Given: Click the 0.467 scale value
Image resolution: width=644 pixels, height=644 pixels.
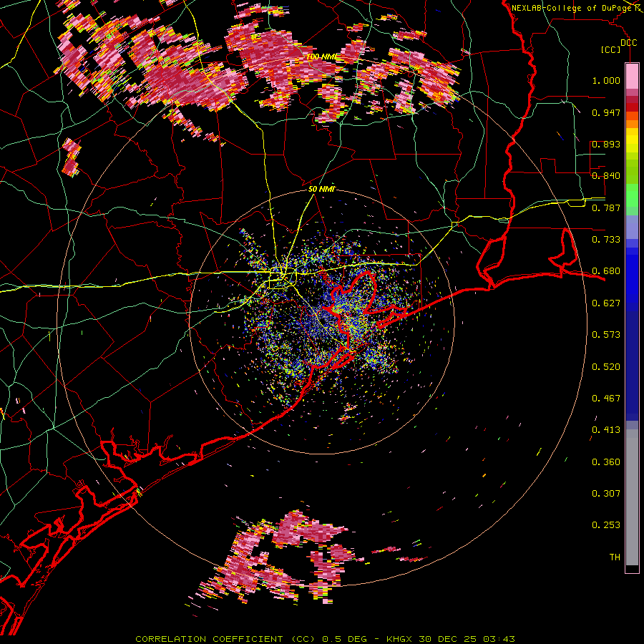Looking at the screenshot, I should 606,399.
